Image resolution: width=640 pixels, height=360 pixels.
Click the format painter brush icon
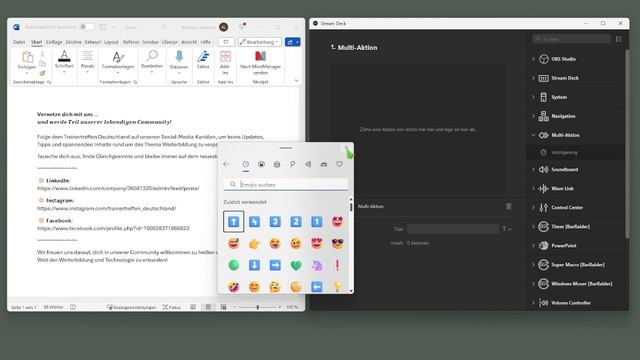pos(42,73)
